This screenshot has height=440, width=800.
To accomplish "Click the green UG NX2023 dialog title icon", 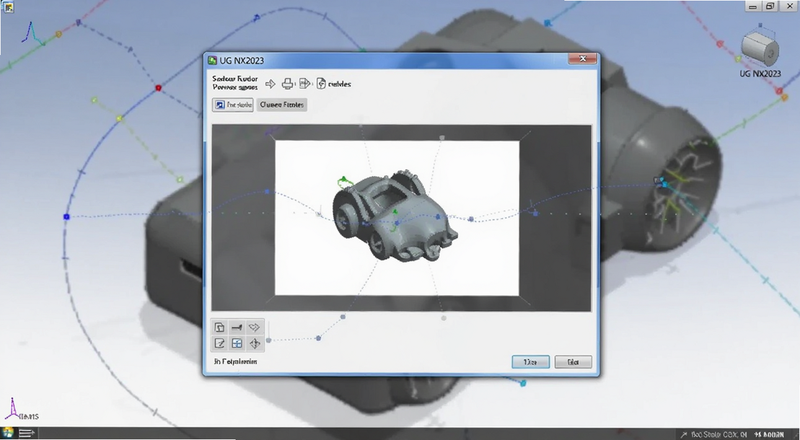I will pyautogui.click(x=213, y=60).
